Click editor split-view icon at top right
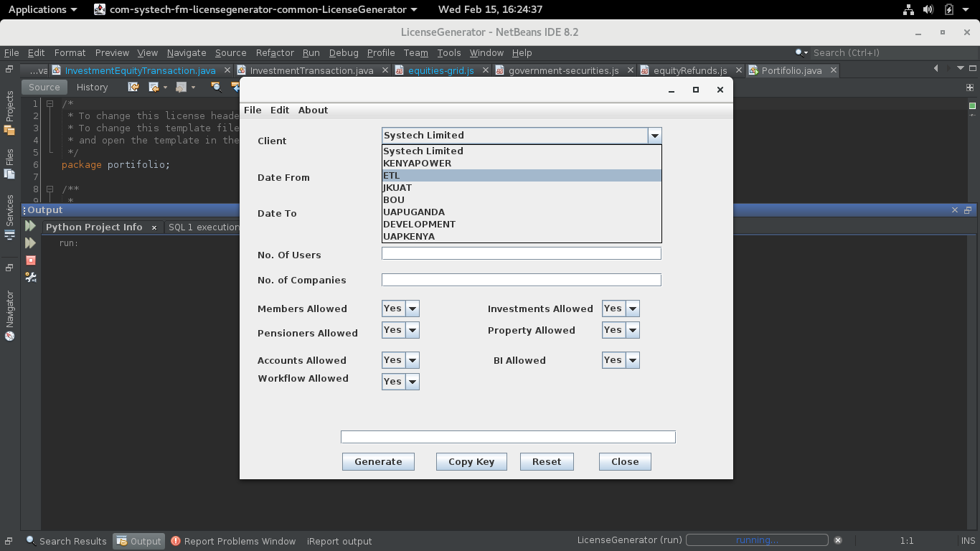Image resolution: width=980 pixels, height=551 pixels. pyautogui.click(x=971, y=87)
